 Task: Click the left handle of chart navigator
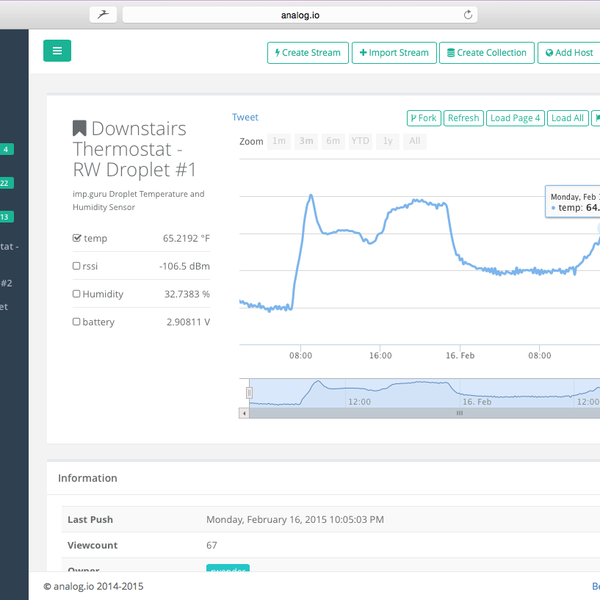click(x=250, y=393)
